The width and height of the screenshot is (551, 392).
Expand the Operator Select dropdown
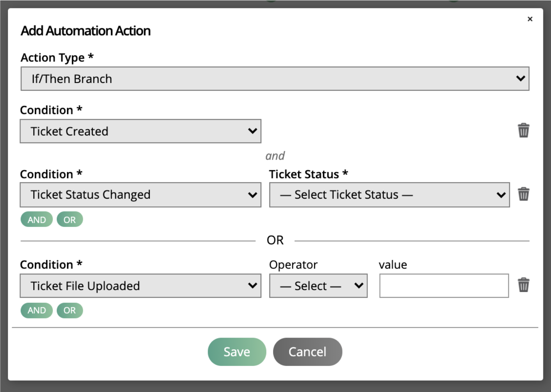[318, 285]
